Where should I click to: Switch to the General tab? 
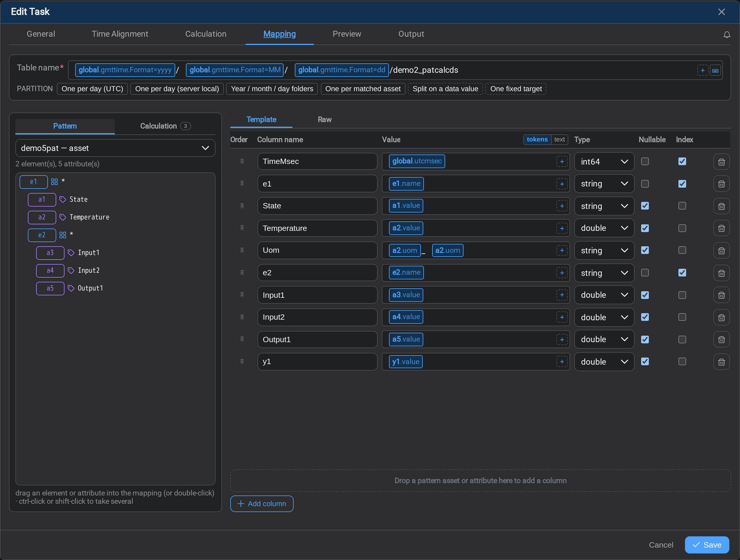41,34
